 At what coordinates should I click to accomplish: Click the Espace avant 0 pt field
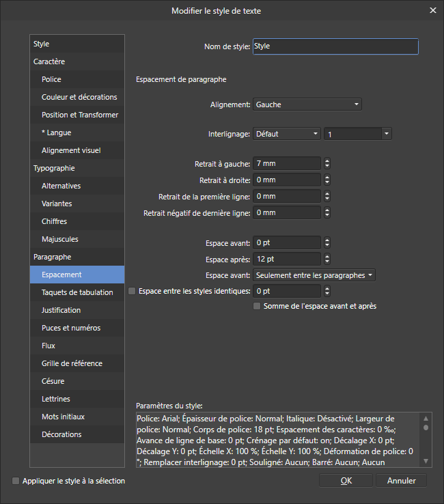(287, 242)
